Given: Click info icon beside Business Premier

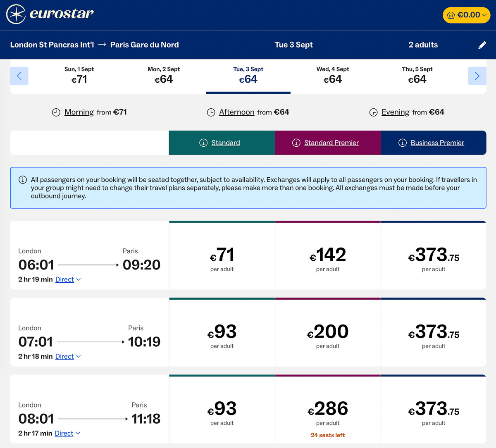Looking at the screenshot, I should pyautogui.click(x=402, y=143).
